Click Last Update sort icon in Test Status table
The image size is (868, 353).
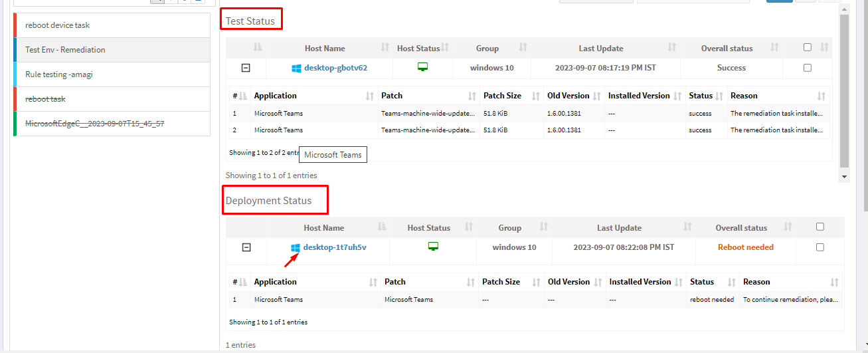671,48
